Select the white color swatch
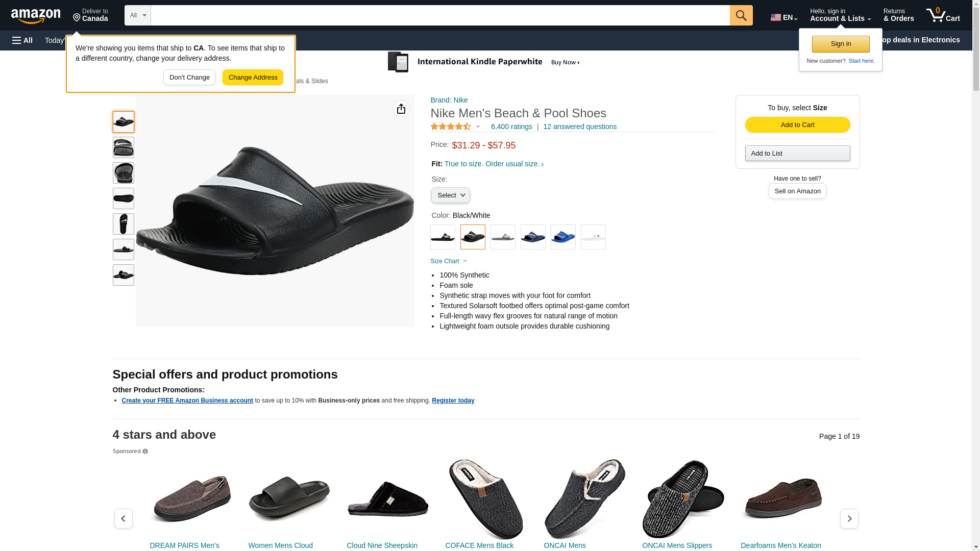Image resolution: width=980 pixels, height=551 pixels. (x=593, y=237)
